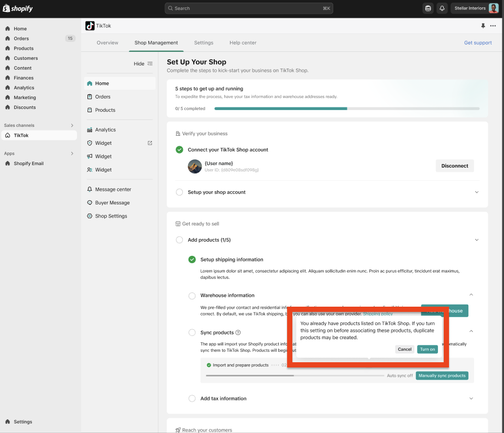Open Message center in the sidebar
Screen dimensions: 504x433
pyautogui.click(x=113, y=189)
